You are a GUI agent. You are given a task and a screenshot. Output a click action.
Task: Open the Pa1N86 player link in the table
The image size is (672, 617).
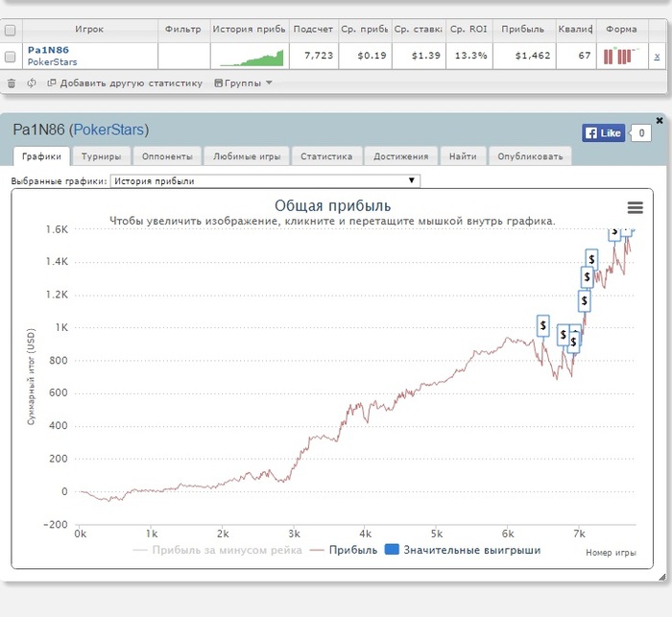pos(48,50)
